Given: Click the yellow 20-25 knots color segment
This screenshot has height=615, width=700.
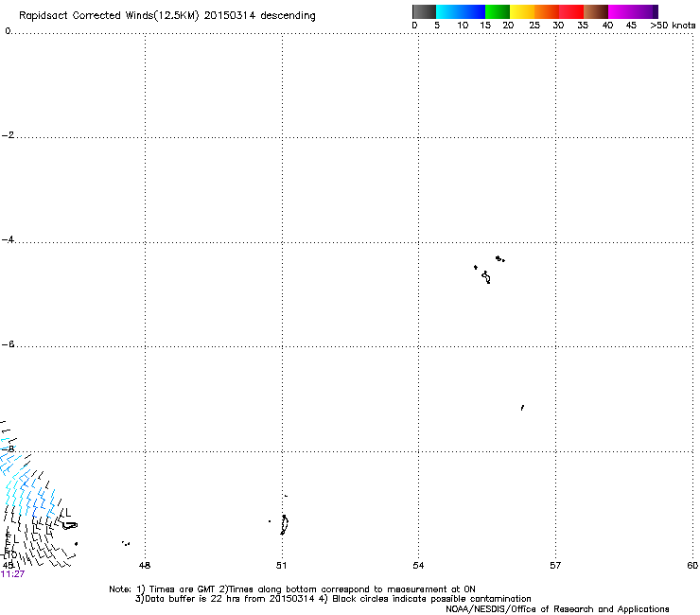Looking at the screenshot, I should [x=522, y=11].
